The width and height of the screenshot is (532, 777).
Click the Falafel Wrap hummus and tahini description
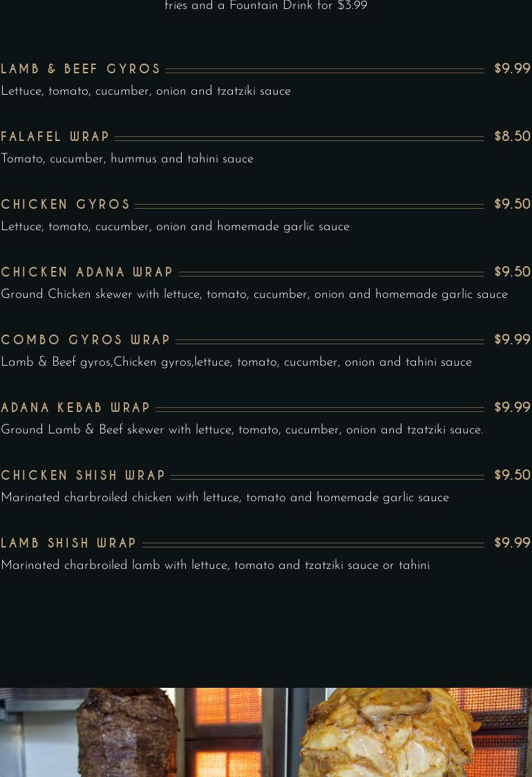(127, 159)
